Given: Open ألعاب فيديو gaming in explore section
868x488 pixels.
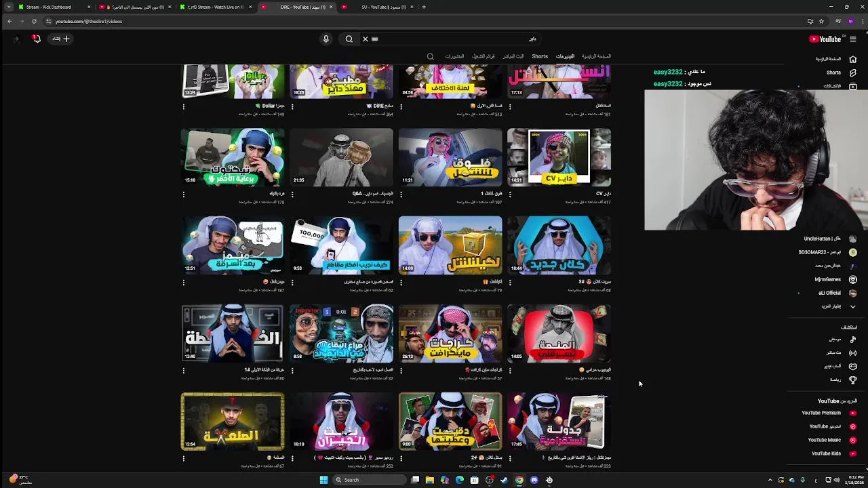Looking at the screenshot, I should click(x=840, y=366).
